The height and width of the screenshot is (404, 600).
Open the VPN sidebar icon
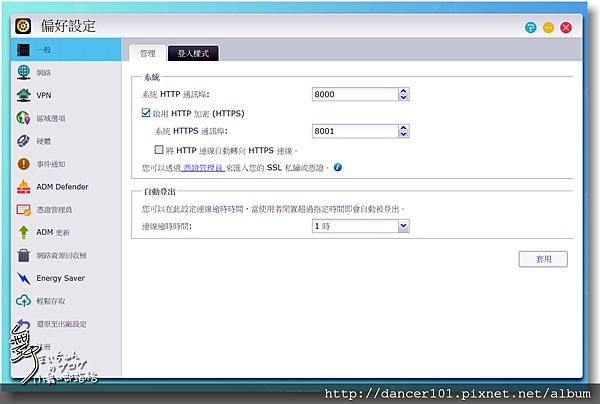[23, 95]
